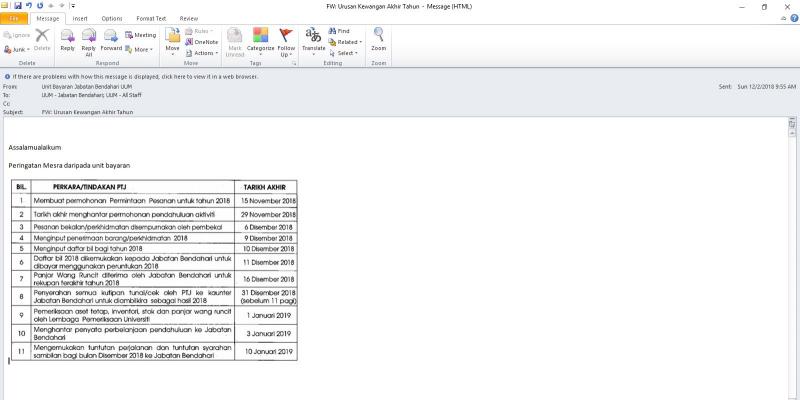Switch to the Format Text tab
Screen dimensions: 800x400
(151, 19)
